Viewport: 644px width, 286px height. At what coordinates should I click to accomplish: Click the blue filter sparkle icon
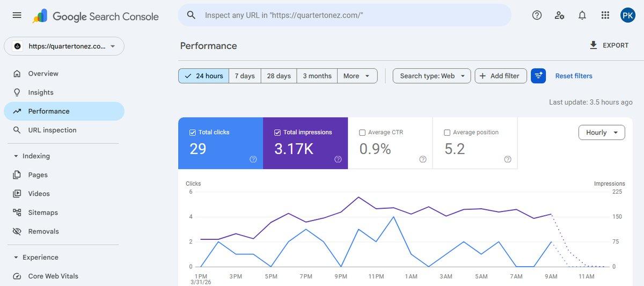point(538,76)
